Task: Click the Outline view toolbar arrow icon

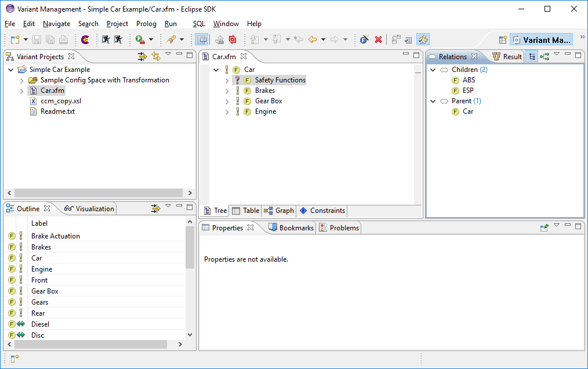Action: tap(155, 208)
